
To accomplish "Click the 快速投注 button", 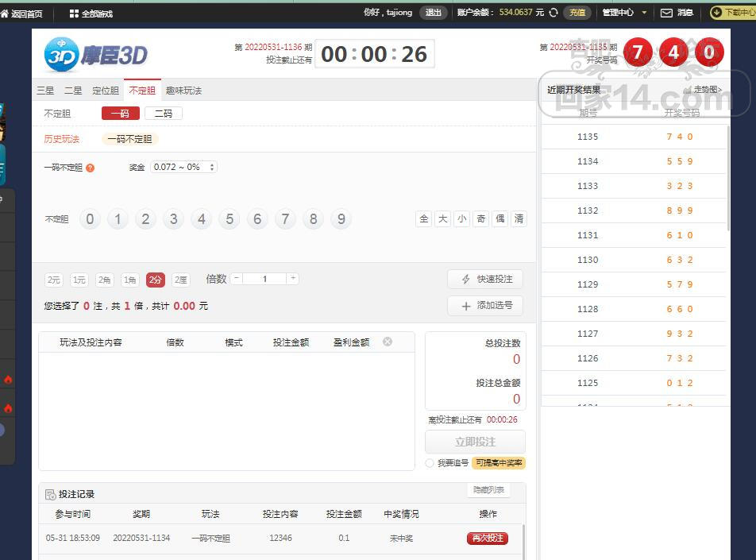I will pos(485,280).
